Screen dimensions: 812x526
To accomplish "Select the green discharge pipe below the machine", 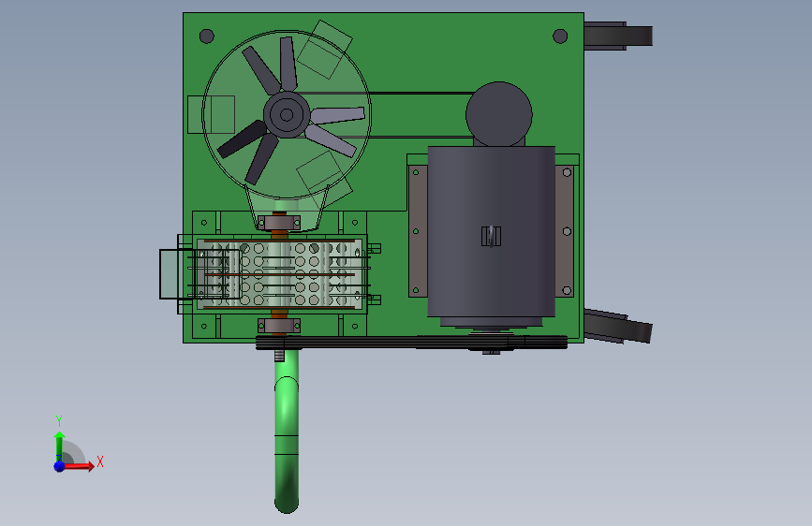I will point(287,431).
